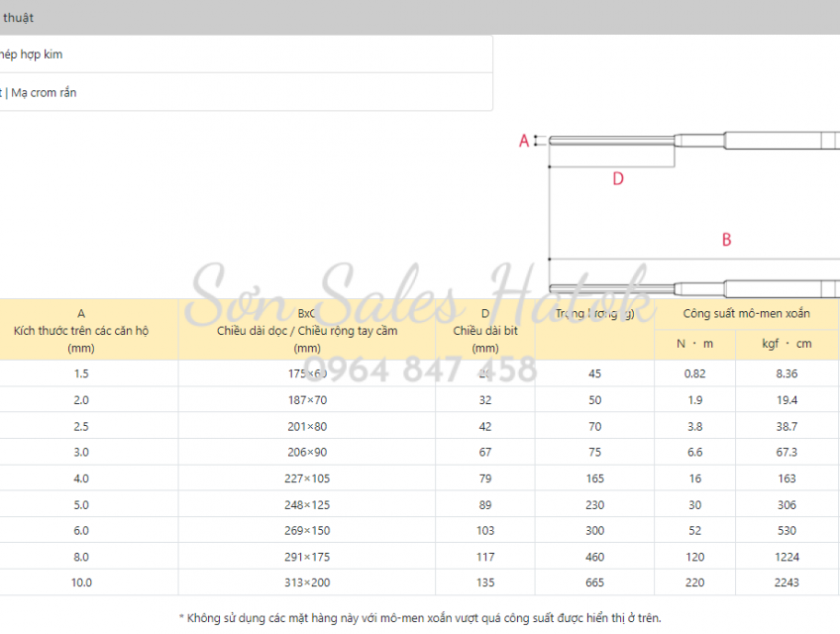The width and height of the screenshot is (840, 634).
Task: Click the 'Kích thước trên các căn hộ' header
Action: pyautogui.click(x=81, y=330)
